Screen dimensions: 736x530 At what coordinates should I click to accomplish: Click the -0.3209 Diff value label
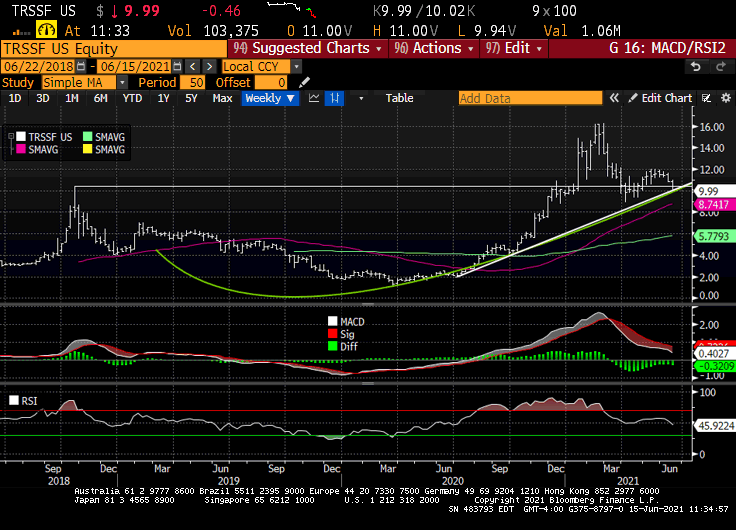[x=714, y=366]
